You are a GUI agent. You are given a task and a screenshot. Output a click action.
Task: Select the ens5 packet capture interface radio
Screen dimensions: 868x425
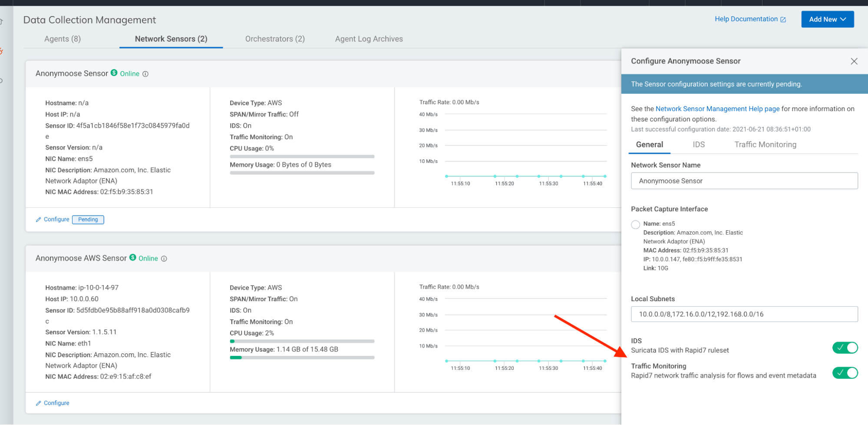[635, 225]
